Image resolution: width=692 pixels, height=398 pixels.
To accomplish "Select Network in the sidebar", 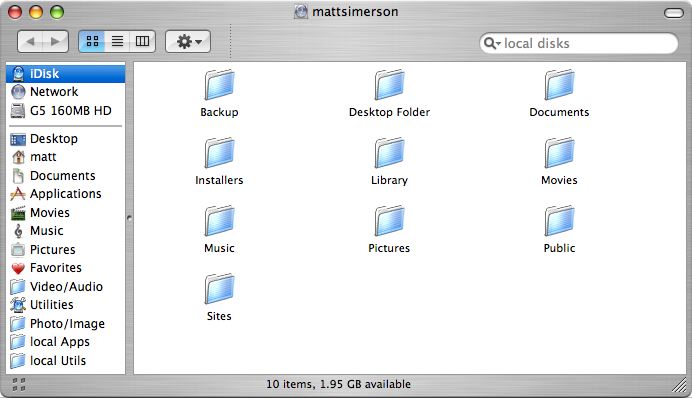I will point(66,92).
